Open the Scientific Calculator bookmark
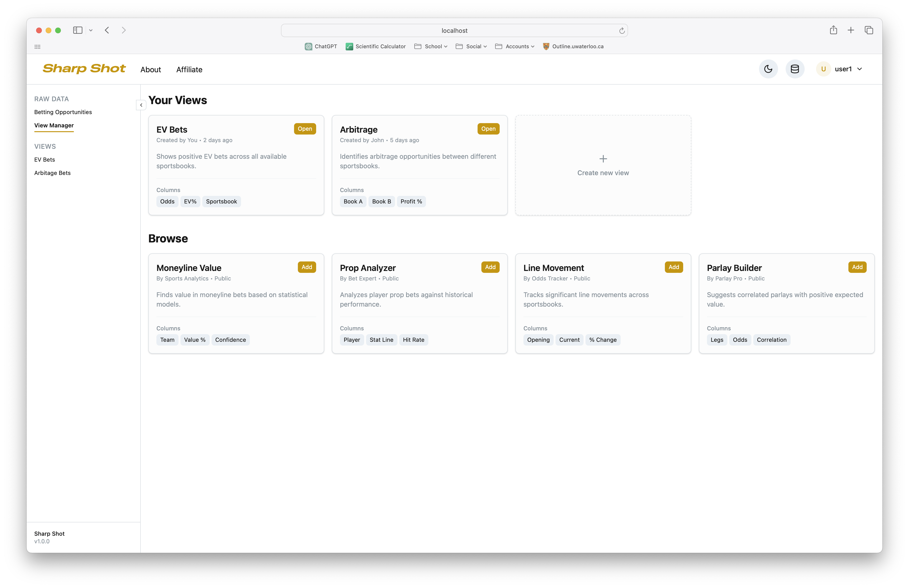 pyautogui.click(x=376, y=47)
